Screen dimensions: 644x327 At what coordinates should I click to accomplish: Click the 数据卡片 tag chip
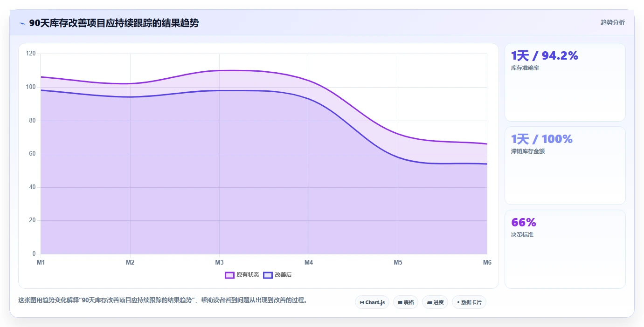pos(469,302)
